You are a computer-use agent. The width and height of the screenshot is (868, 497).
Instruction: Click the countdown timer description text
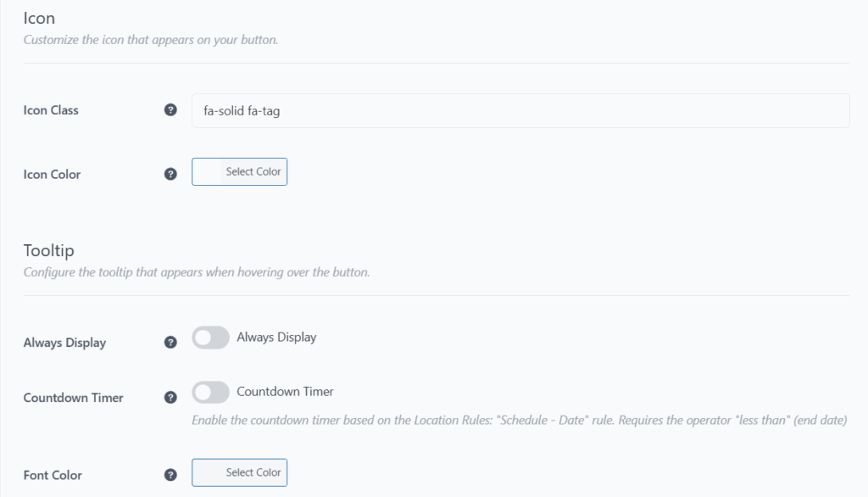click(x=520, y=420)
